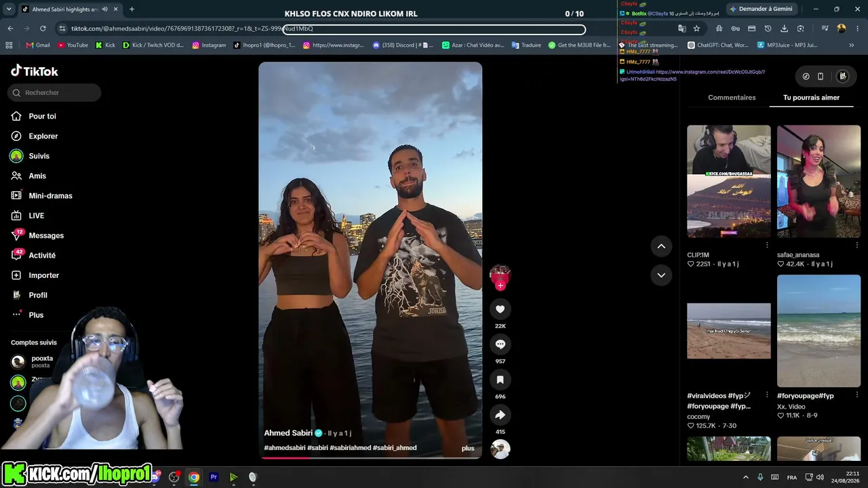Open site information icon in address bar
The width and height of the screenshot is (868, 488).
point(62,28)
